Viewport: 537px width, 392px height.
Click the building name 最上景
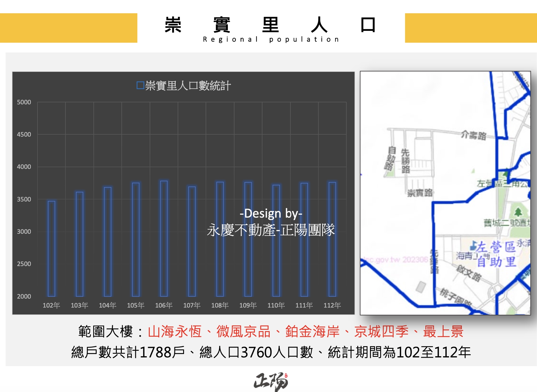pos(443,331)
